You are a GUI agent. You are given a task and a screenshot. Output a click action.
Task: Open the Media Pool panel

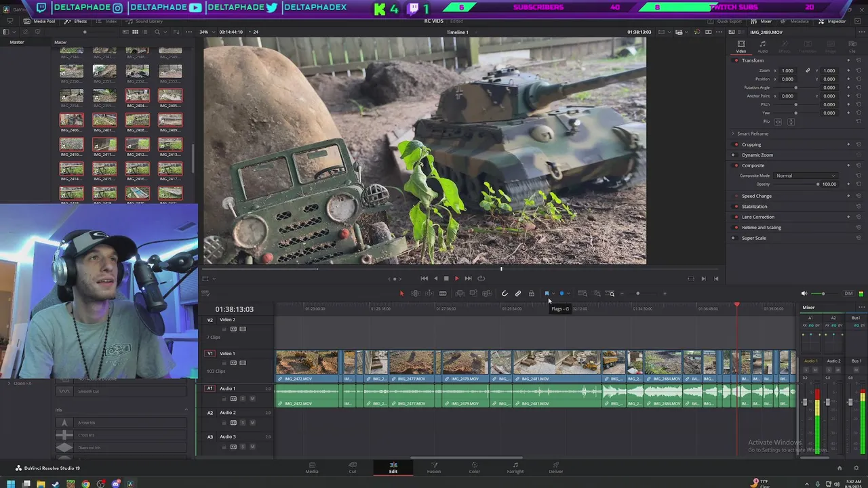click(40, 21)
